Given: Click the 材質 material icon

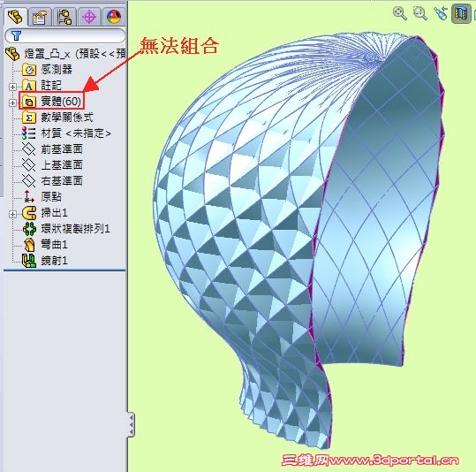Looking at the screenshot, I should point(29,133).
